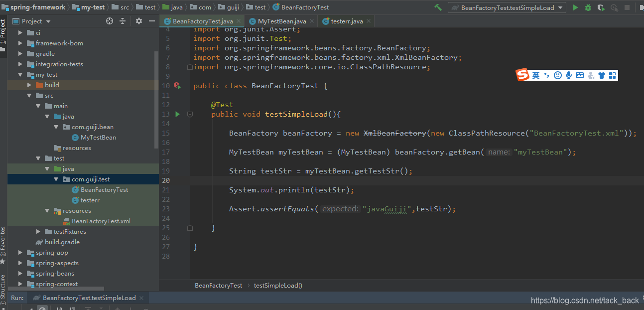Open the Structure tool window tab
This screenshot has height=310, width=644.
coord(3,289)
